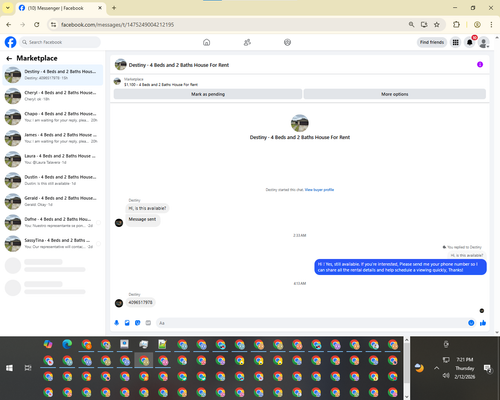Click the large listing photo above chat title
The width and height of the screenshot is (500, 400).
point(300,123)
